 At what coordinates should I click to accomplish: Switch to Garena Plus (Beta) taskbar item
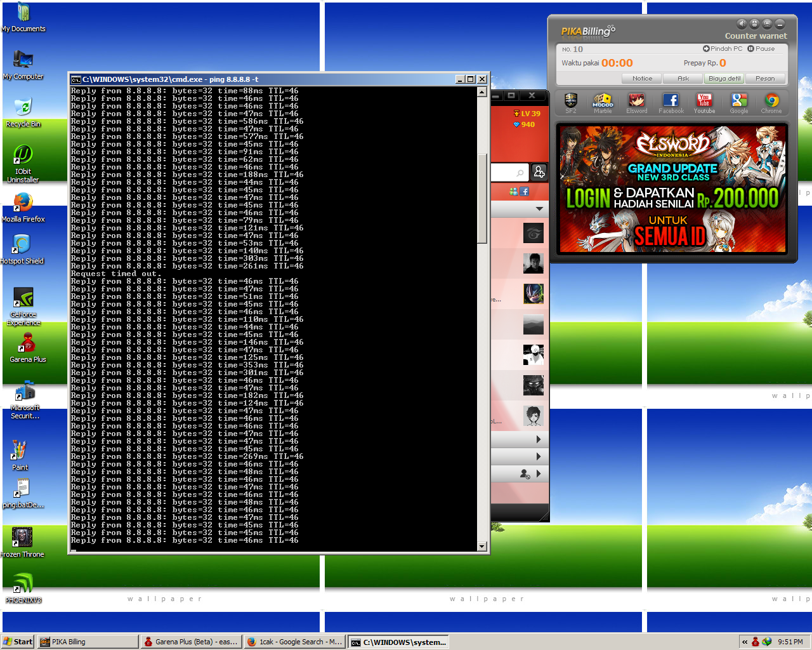pos(191,642)
